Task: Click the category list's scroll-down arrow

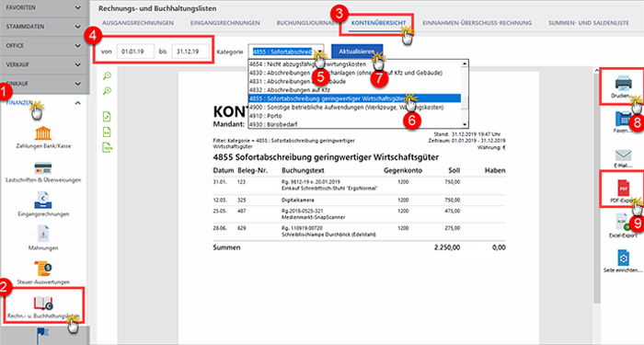Action: (x=465, y=124)
